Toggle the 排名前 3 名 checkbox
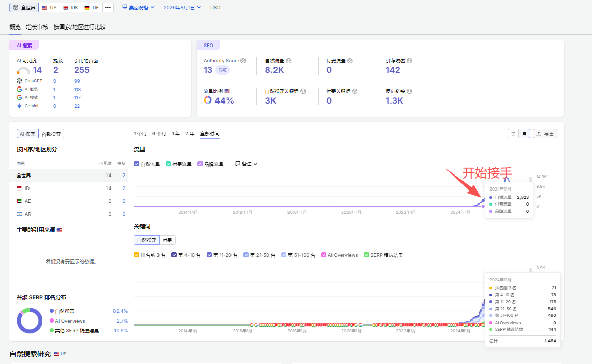 (136, 255)
